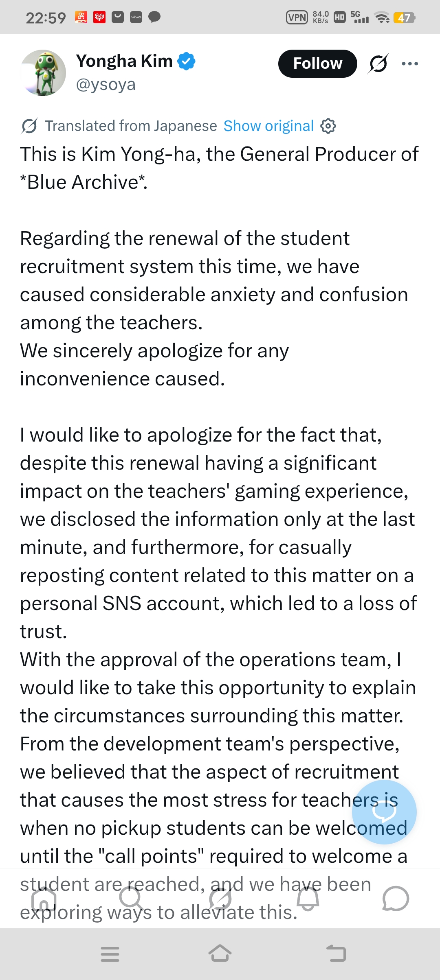This screenshot has width=440, height=980.
Task: Open translation settings gear
Action: pyautogui.click(x=328, y=126)
